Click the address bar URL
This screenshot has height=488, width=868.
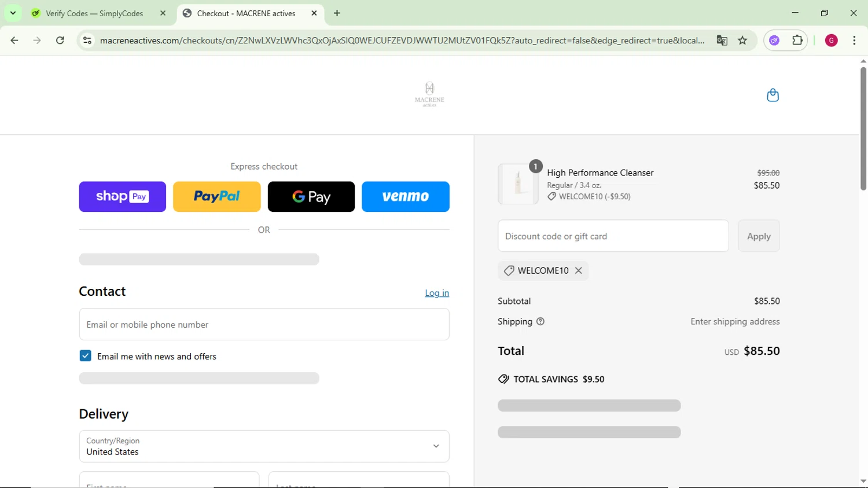(402, 41)
